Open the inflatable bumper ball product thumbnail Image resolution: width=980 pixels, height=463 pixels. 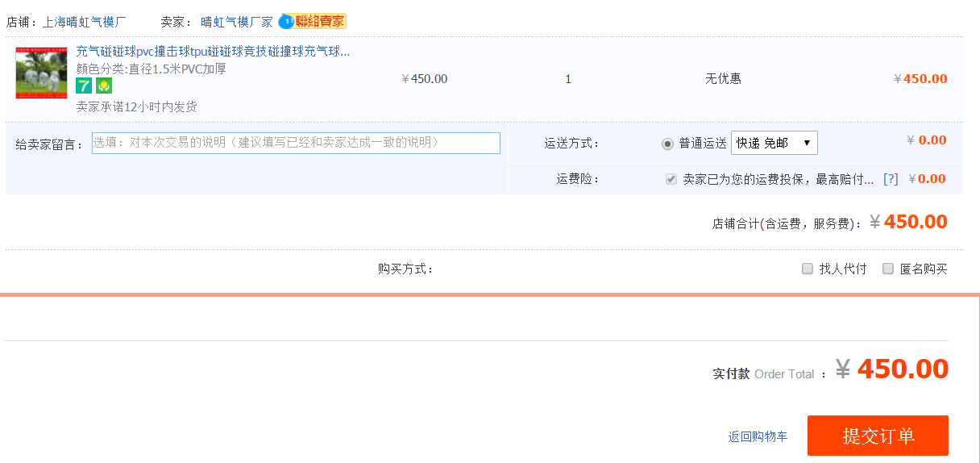tap(41, 73)
